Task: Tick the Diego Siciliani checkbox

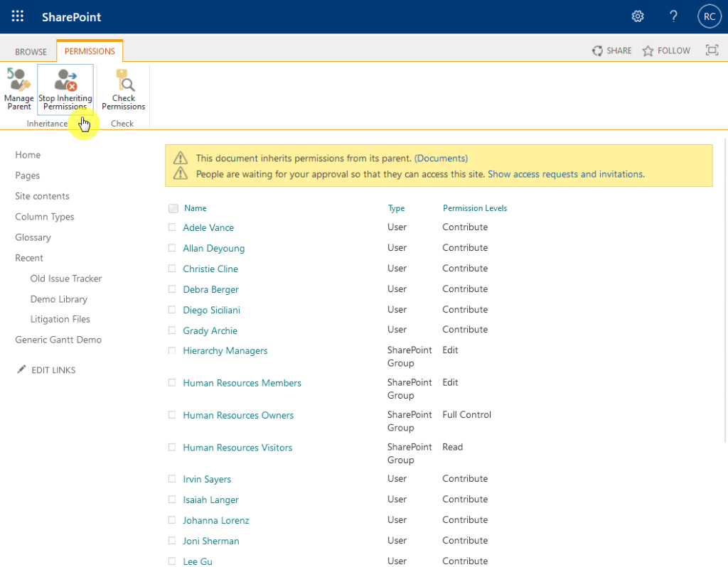Action: [172, 310]
